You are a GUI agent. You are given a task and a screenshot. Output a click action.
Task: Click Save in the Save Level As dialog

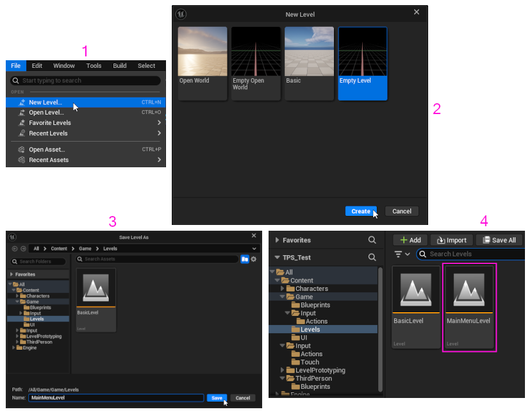pos(217,398)
